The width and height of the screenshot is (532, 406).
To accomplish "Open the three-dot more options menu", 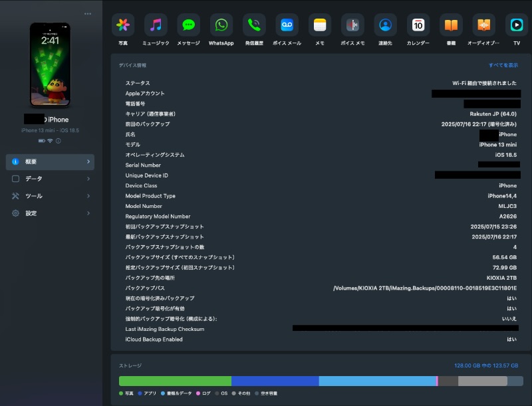I will pyautogui.click(x=88, y=14).
